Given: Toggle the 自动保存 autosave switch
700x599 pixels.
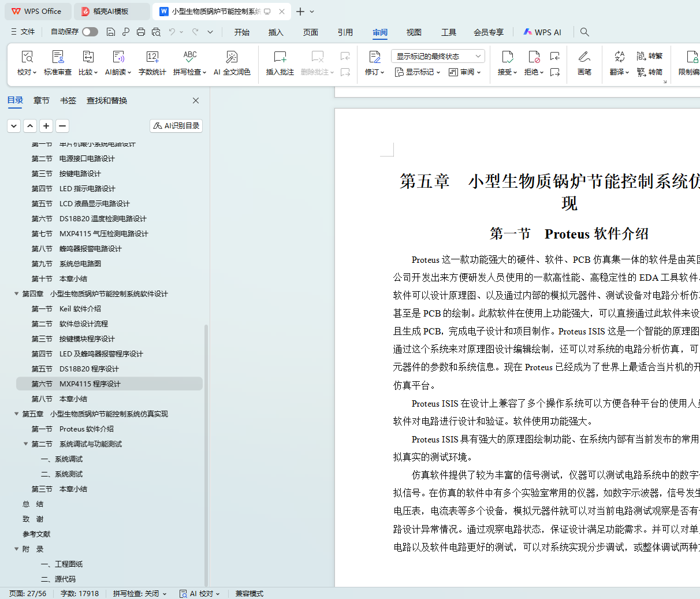Looking at the screenshot, I should point(90,32).
